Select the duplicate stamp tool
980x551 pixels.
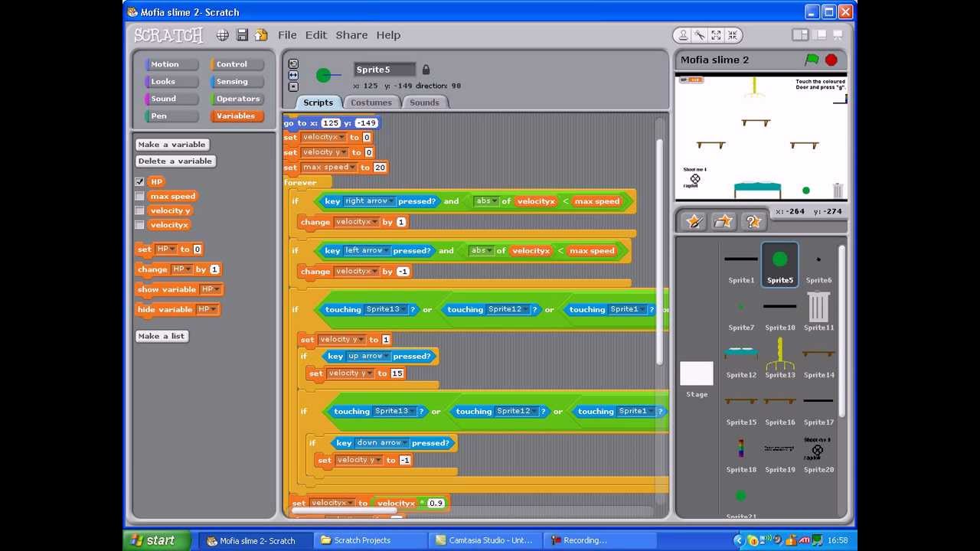[683, 35]
